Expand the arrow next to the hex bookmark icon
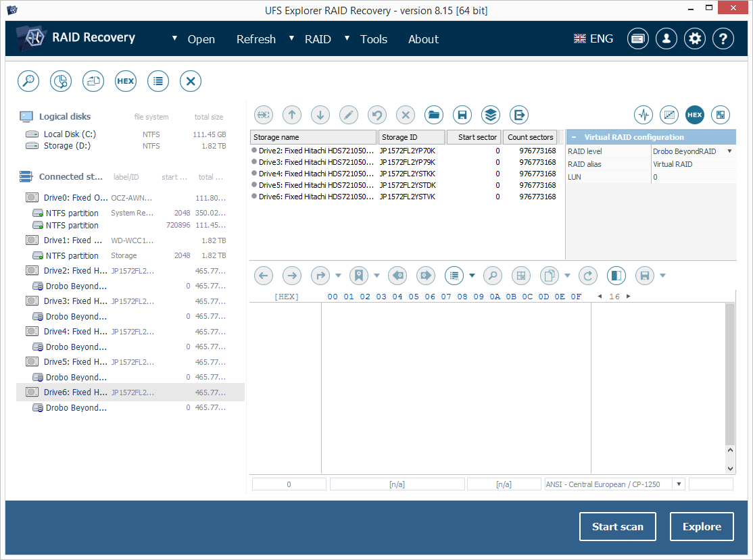This screenshot has width=753, height=560. [376, 276]
